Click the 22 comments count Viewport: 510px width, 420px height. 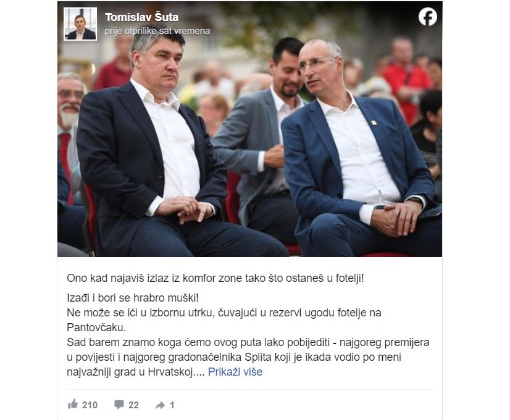tap(133, 405)
